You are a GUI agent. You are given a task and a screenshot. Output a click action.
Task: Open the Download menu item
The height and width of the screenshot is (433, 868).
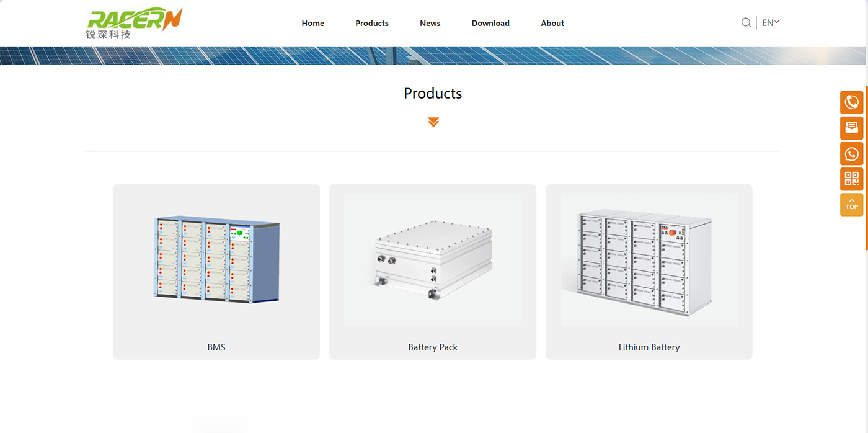pyautogui.click(x=490, y=24)
